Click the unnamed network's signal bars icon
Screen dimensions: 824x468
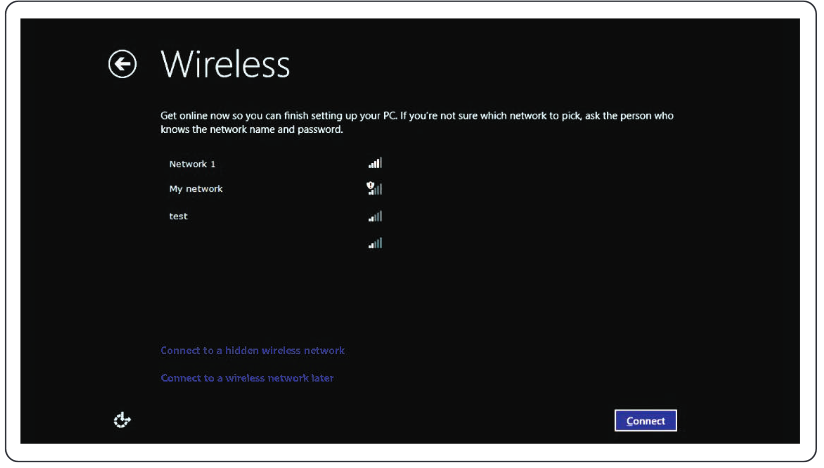375,243
